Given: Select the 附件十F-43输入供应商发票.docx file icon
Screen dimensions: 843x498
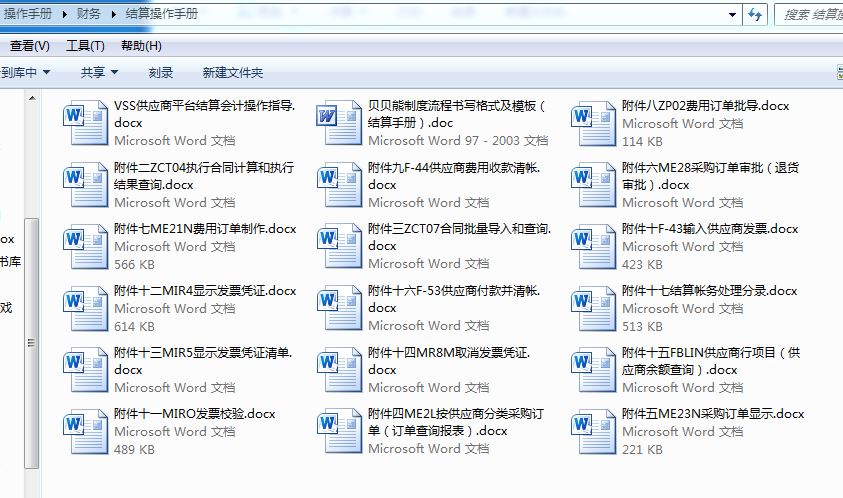Looking at the screenshot, I should [x=594, y=246].
